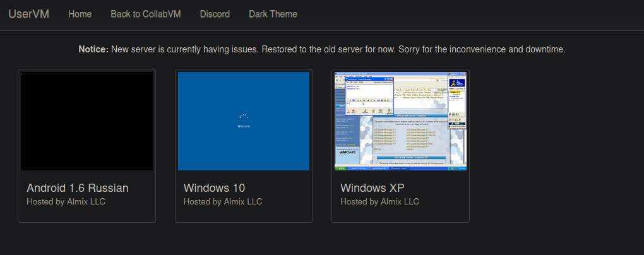
Task: Toggle the Dark Theme option
Action: (273, 14)
